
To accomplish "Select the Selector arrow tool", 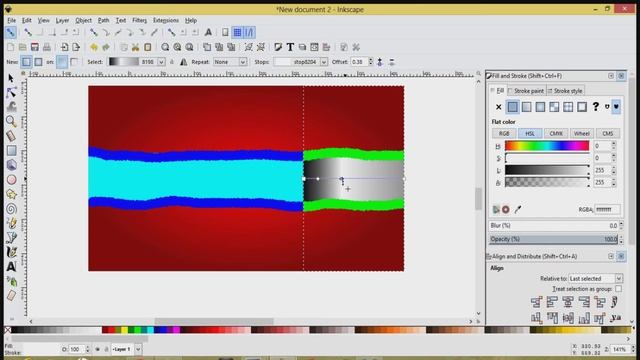I will (11, 78).
